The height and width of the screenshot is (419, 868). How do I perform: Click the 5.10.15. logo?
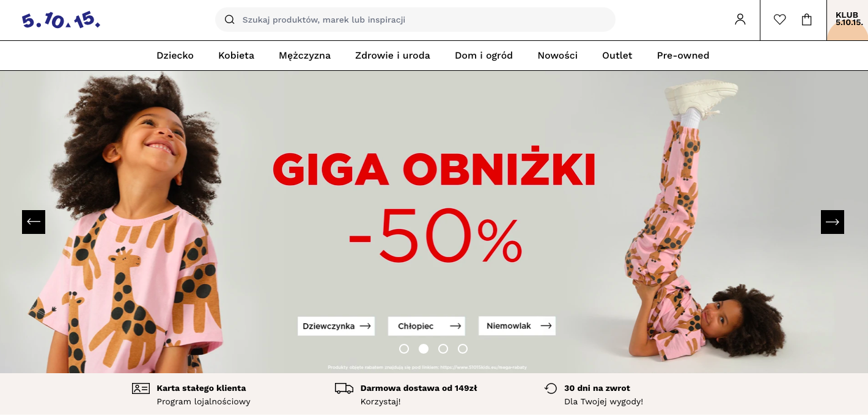point(61,20)
